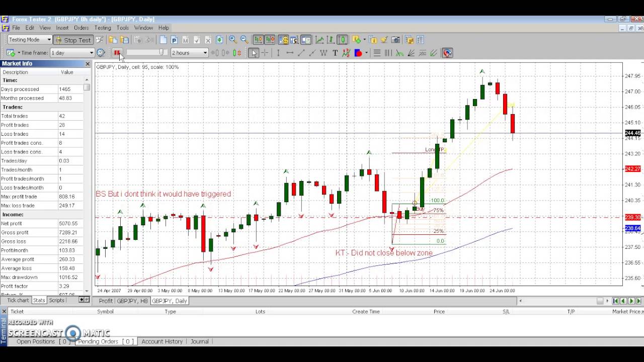
Task: Open the Testing menu
Action: coord(103,28)
